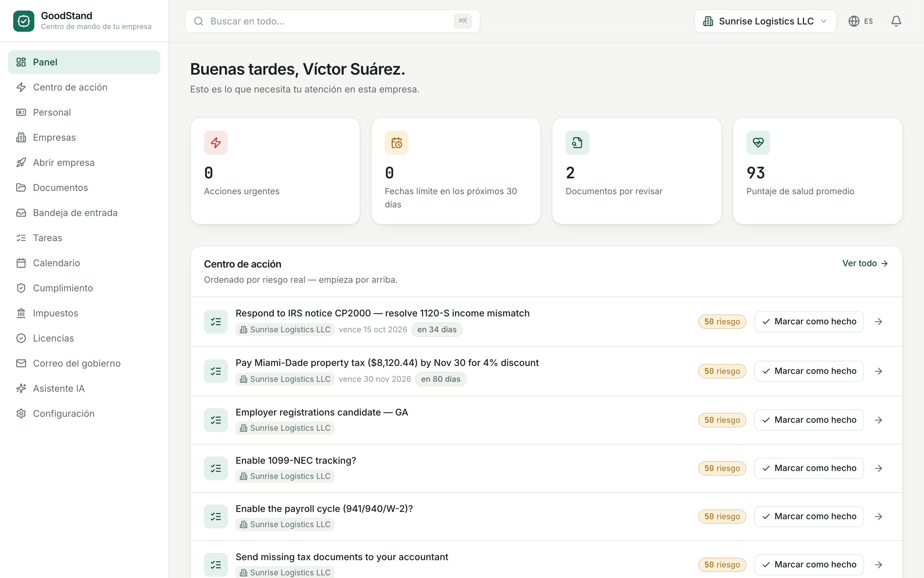Open the Sunrise Logistics LLC company dropdown
Viewport: 924px width, 578px height.
(765, 21)
